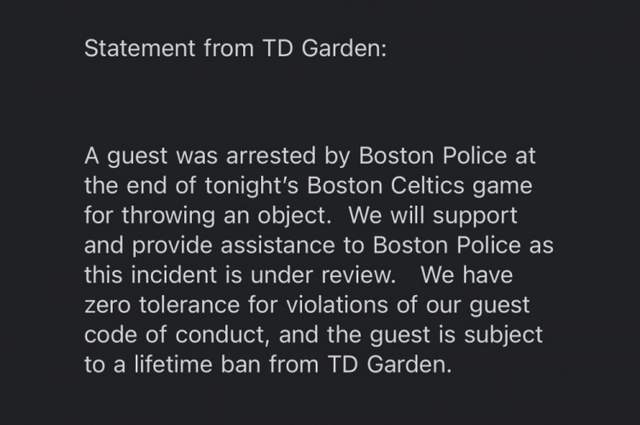Click the words 'the end of'
The image size is (640, 425).
140,186
